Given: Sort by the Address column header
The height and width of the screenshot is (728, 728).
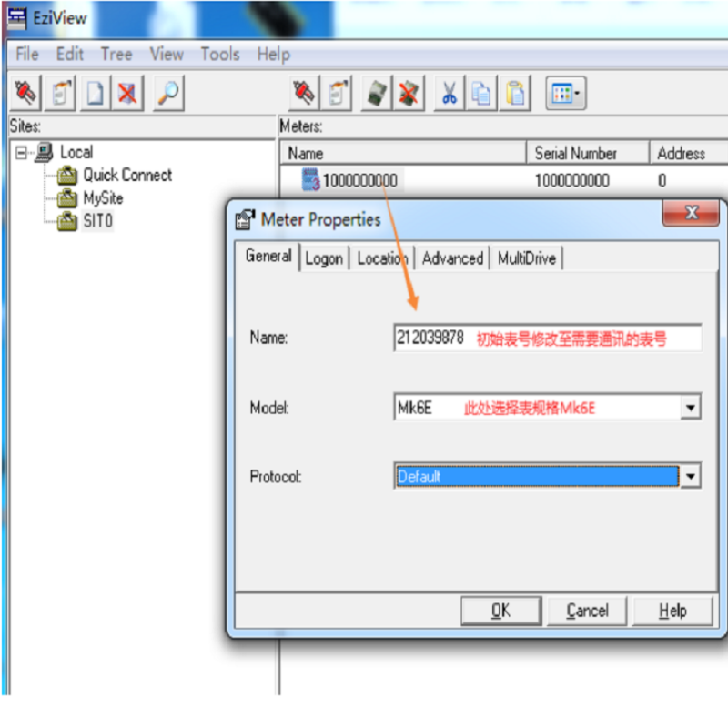Looking at the screenshot, I should (x=689, y=153).
